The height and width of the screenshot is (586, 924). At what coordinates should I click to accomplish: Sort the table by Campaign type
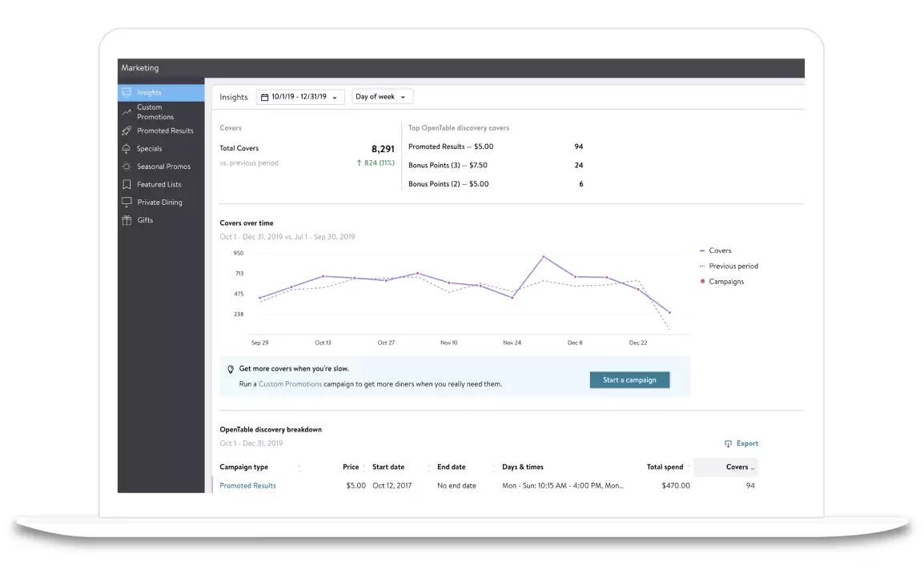[x=244, y=467]
